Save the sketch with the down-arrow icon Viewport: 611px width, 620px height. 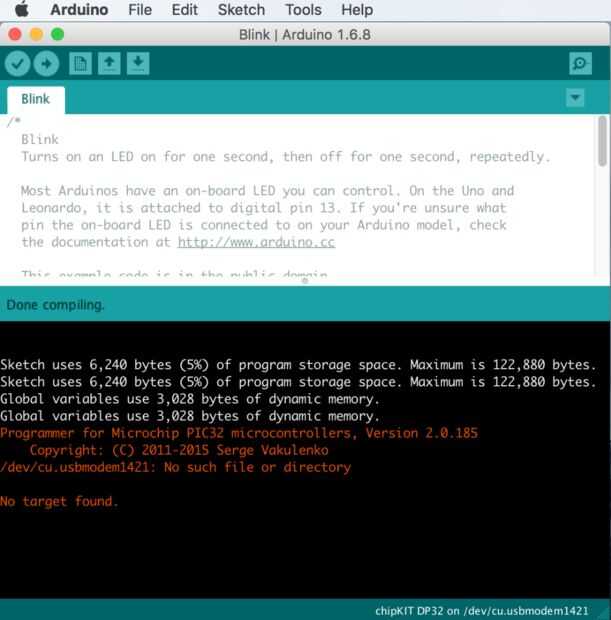[x=138, y=63]
